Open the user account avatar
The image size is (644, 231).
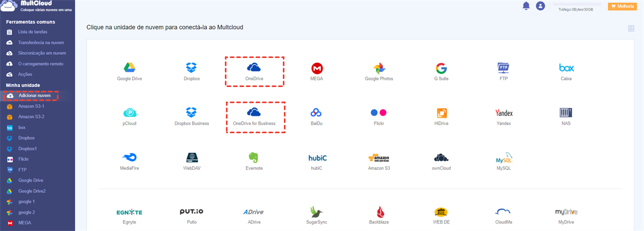540,6
